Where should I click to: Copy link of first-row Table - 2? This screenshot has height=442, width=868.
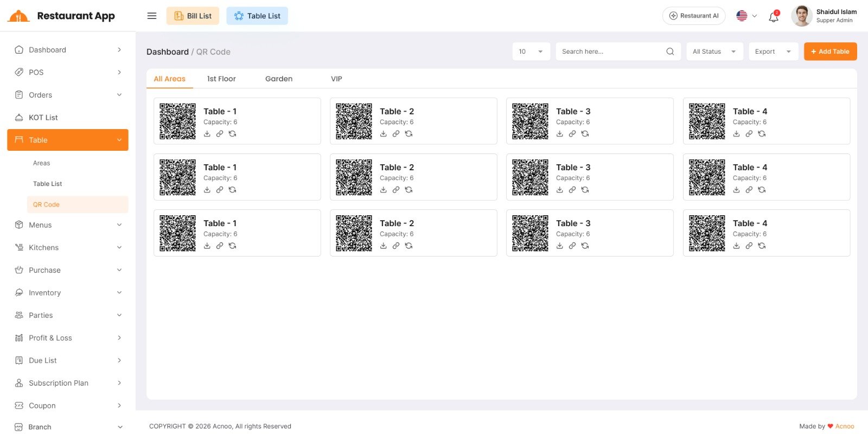[396, 134]
